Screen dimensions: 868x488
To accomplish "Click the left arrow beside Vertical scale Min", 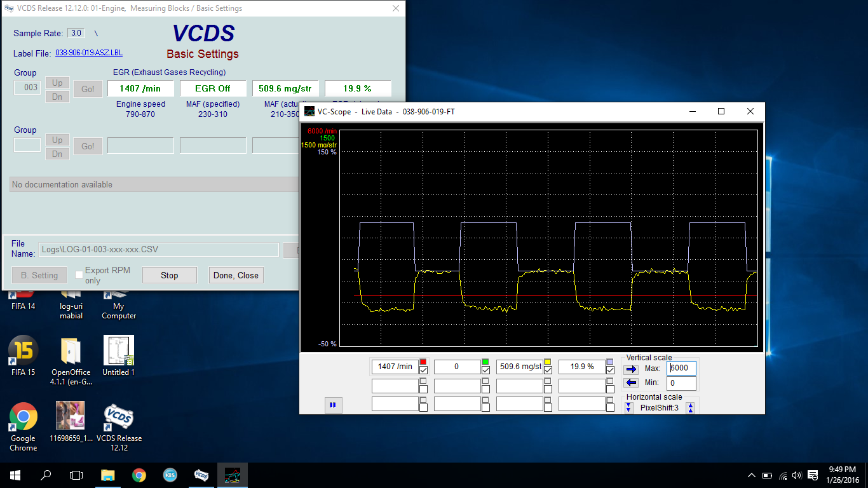I will (x=630, y=383).
